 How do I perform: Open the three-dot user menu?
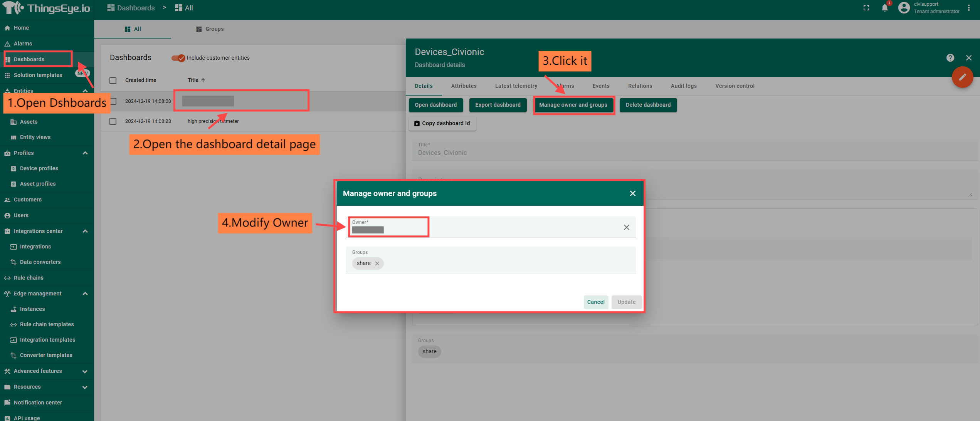tap(969, 8)
